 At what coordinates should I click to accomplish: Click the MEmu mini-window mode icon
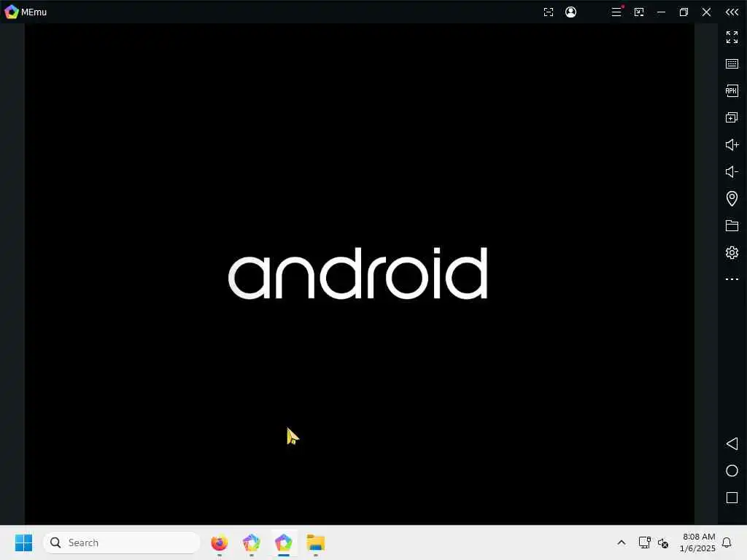(x=639, y=12)
